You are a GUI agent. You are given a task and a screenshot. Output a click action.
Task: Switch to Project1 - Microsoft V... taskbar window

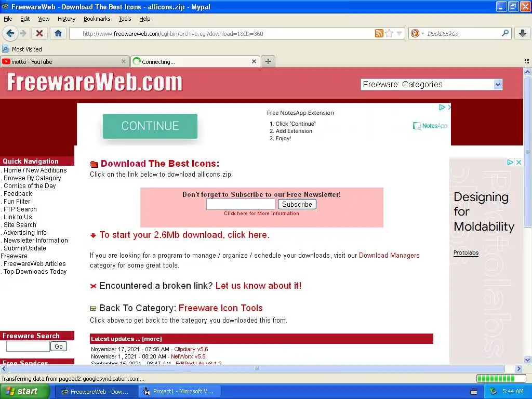click(180, 392)
